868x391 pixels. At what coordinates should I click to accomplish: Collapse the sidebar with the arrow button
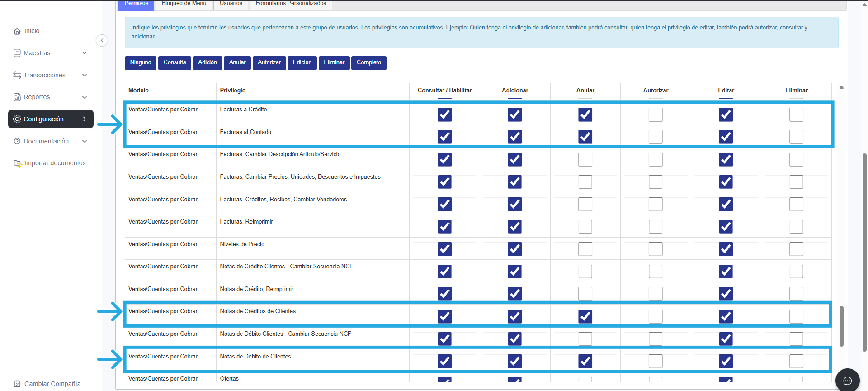coord(102,41)
